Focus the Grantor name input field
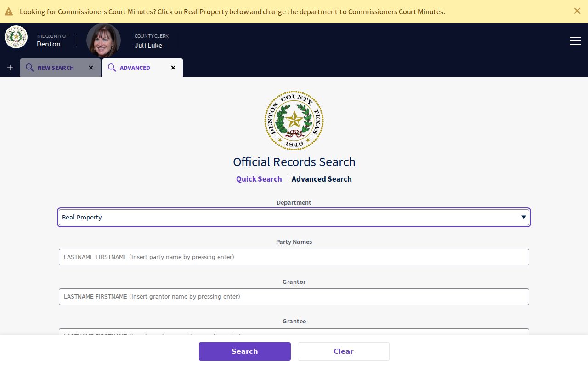Screen dimensions: 588x368 coord(294,297)
